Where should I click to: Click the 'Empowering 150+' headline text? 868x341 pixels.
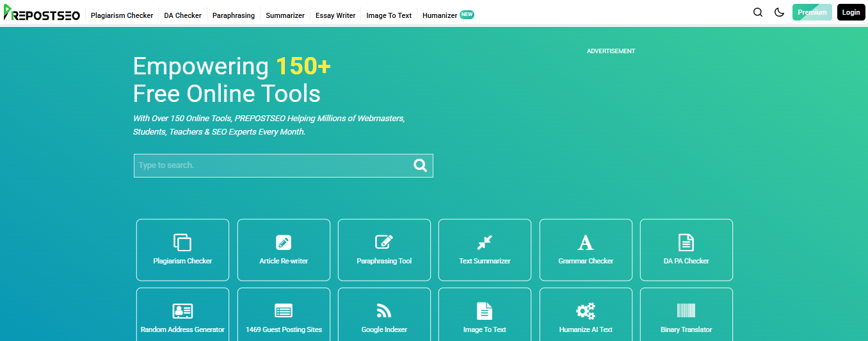(x=232, y=67)
